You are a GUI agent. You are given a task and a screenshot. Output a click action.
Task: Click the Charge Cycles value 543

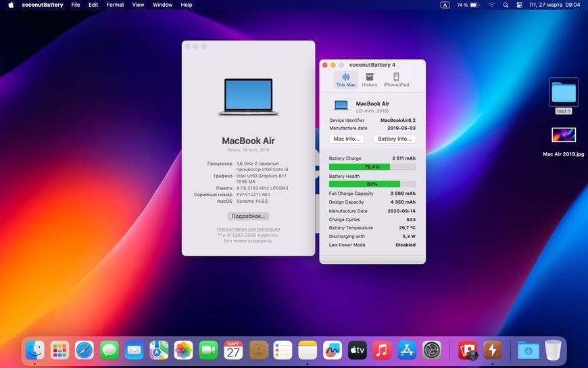click(411, 219)
